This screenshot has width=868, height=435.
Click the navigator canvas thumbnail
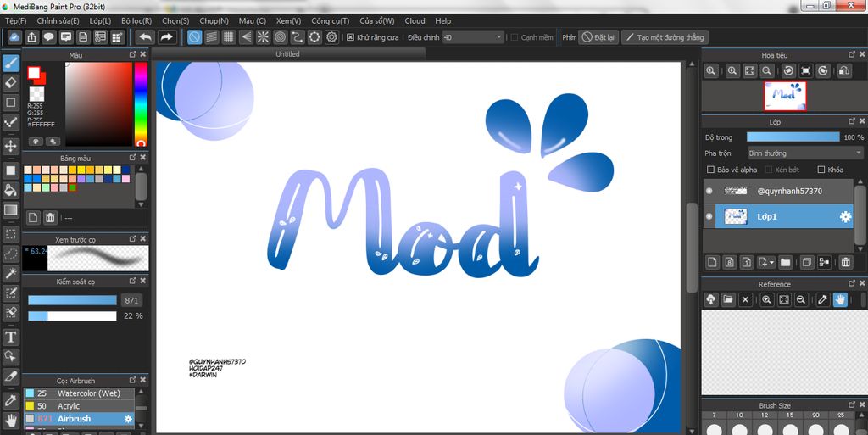pos(785,96)
